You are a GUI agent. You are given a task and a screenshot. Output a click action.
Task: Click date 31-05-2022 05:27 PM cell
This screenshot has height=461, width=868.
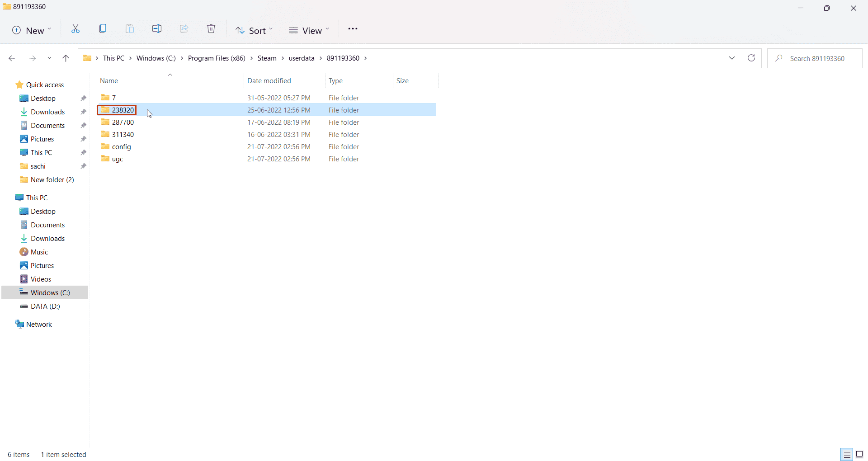[x=278, y=98]
